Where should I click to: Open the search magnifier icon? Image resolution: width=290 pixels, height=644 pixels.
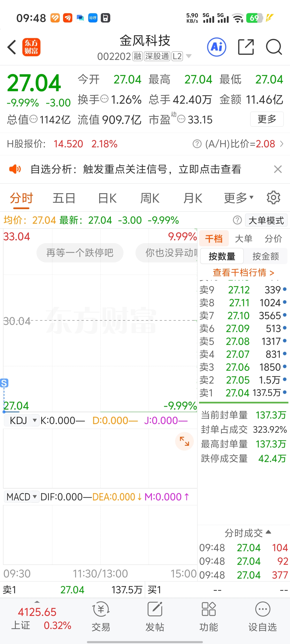click(274, 47)
